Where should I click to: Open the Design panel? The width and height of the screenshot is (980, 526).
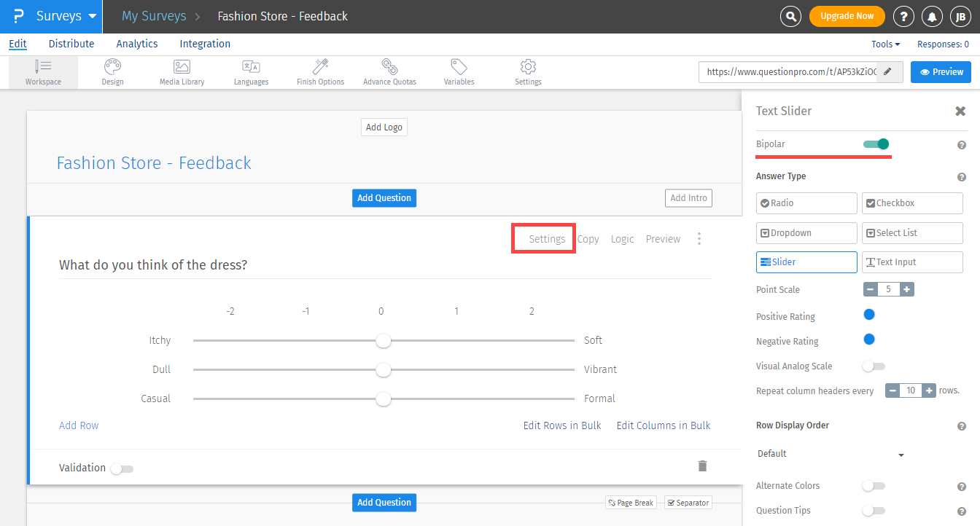[x=112, y=71]
